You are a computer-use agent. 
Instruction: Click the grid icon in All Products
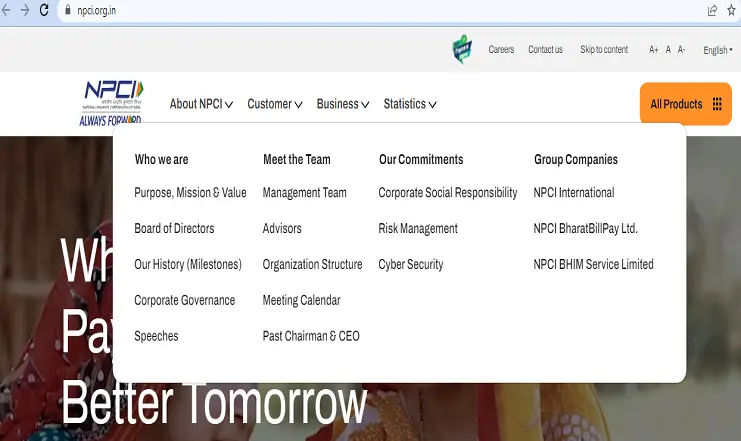[x=717, y=104]
